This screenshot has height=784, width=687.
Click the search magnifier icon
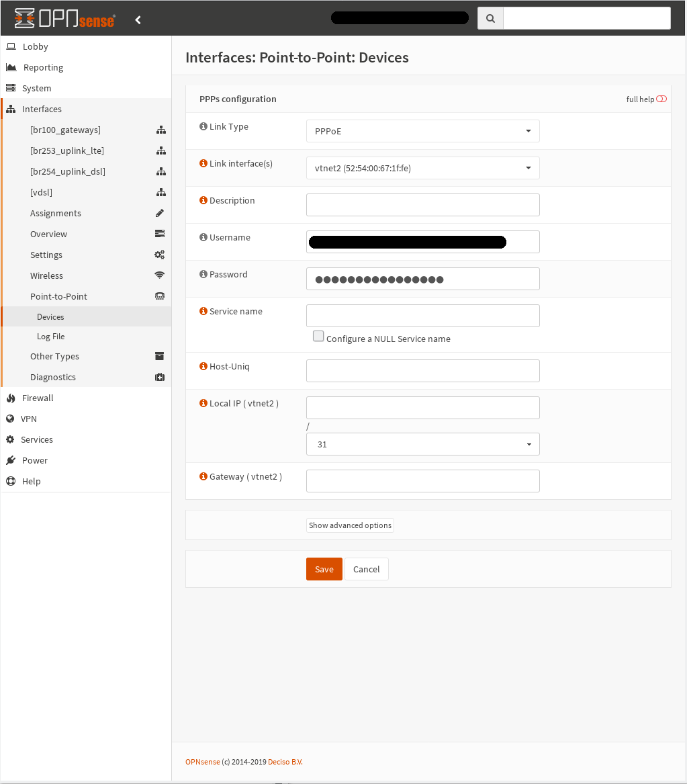coord(490,19)
